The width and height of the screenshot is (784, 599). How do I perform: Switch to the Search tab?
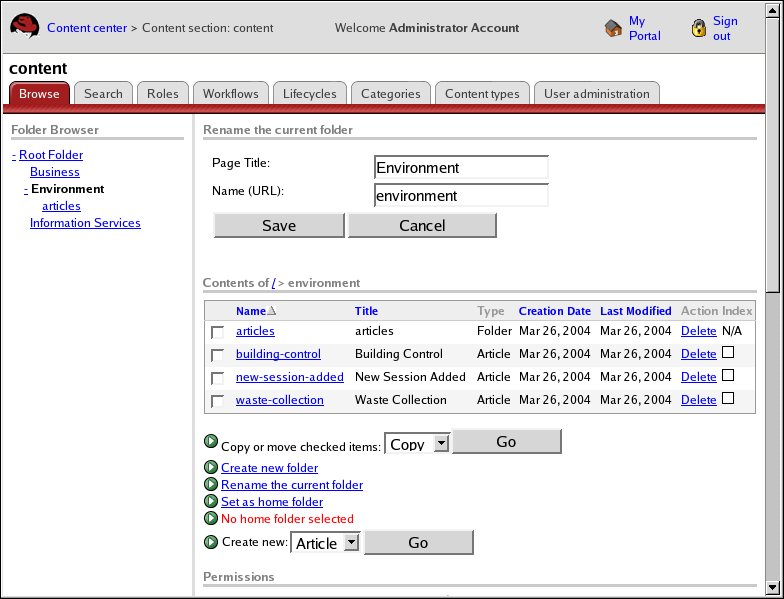pyautogui.click(x=103, y=94)
